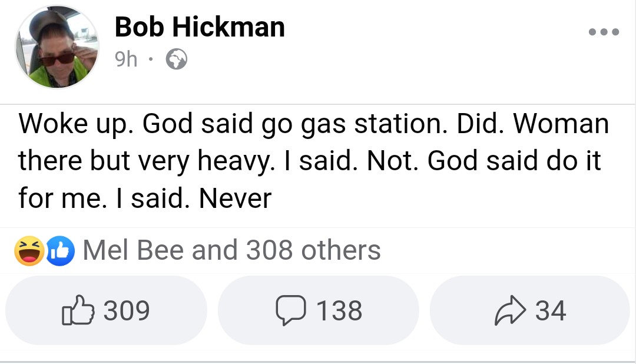Screen dimensions: 636x364
Task: Click the post line starting "there but very heavy"
Action: (309, 161)
